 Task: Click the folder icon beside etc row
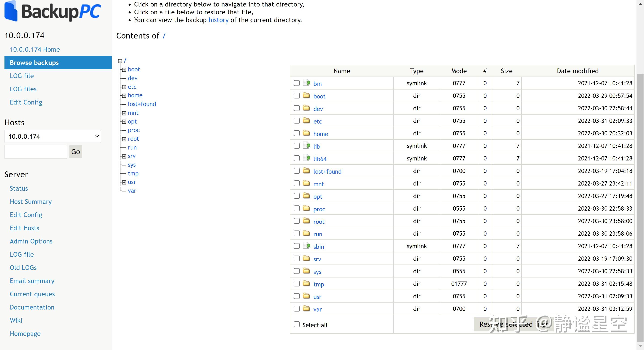306,120
